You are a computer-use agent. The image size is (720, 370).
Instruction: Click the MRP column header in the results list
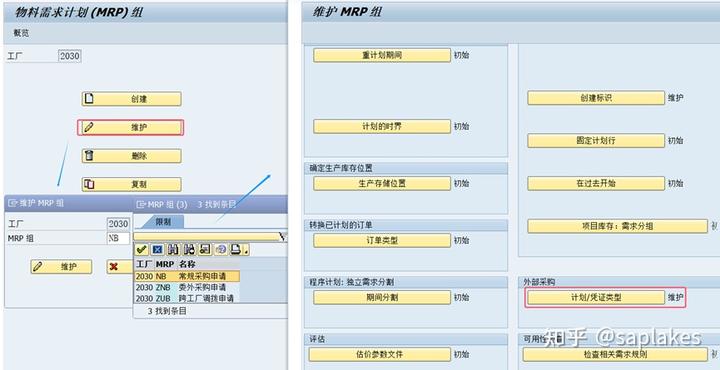coord(165,264)
